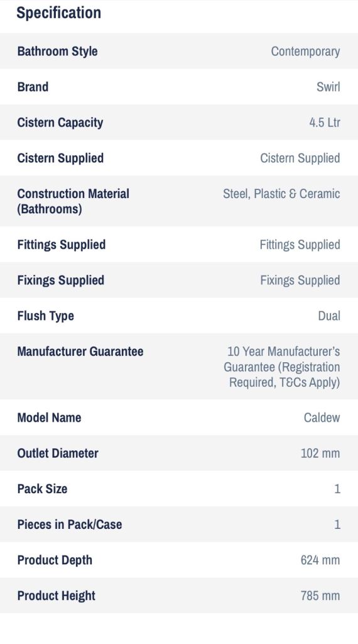This screenshot has width=358, height=644.
Task: Select the Fittings Supplied label
Action: tap(62, 245)
